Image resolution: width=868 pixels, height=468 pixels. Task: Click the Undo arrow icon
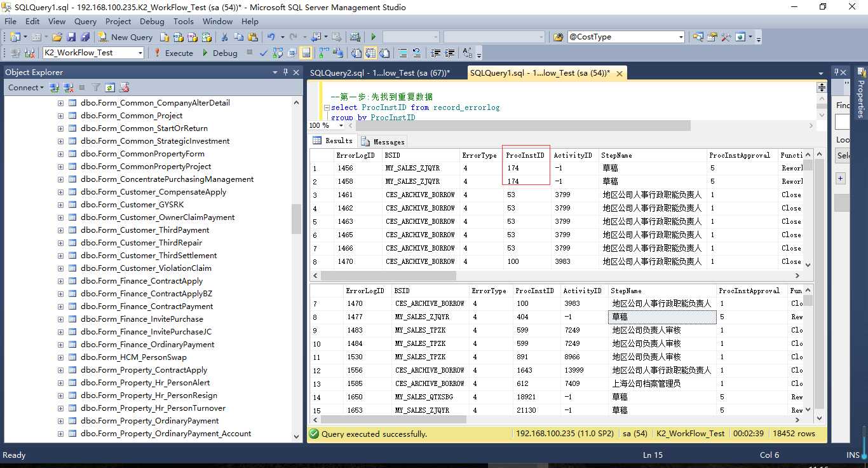pos(271,37)
